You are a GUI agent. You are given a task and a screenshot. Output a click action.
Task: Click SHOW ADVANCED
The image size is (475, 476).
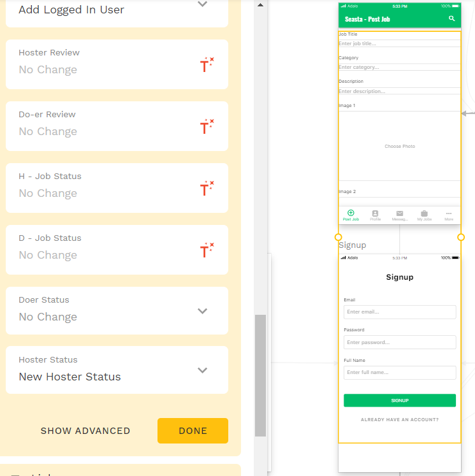pos(85,431)
